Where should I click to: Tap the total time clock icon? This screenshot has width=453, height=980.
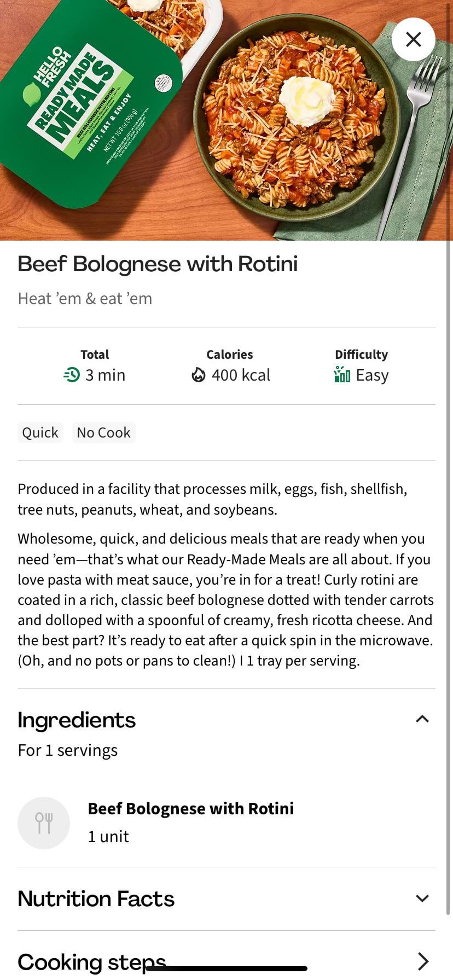coord(72,375)
